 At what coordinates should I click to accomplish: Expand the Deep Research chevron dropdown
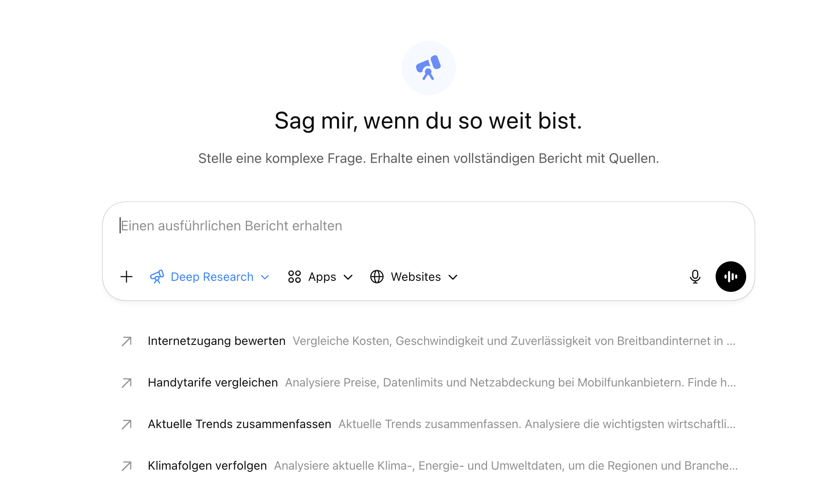coord(265,277)
